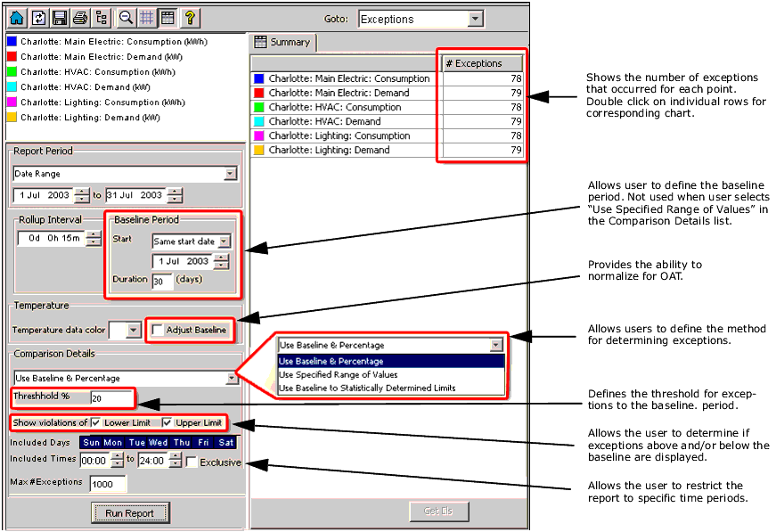Click the yellow question mark Help icon
Image resolution: width=776 pixels, height=532 pixels.
point(190,18)
